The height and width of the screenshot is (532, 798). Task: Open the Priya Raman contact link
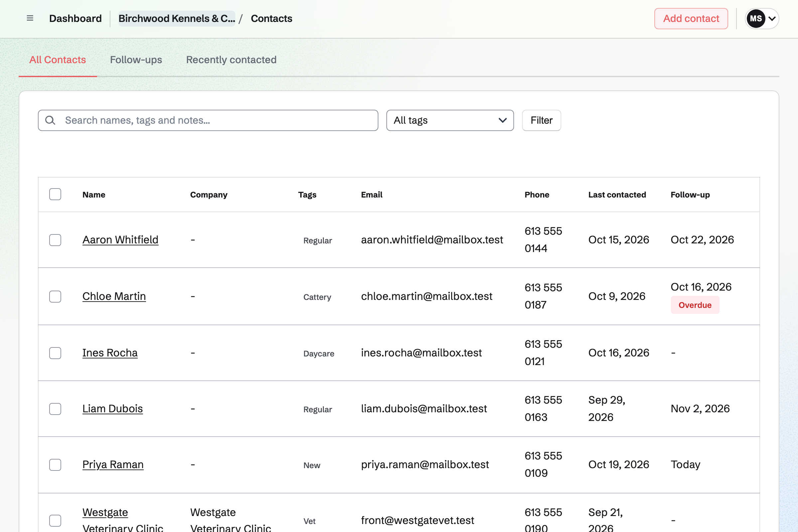point(113,465)
